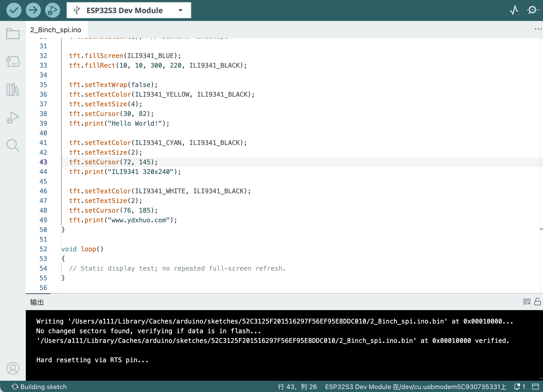
Task: Click the No changed sectors found output line
Action: click(149, 331)
